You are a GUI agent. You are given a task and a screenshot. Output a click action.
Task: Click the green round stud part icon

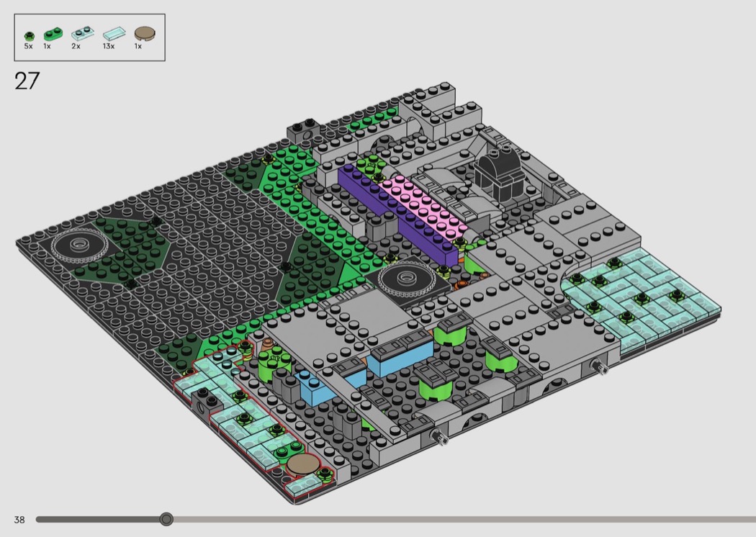coord(29,35)
